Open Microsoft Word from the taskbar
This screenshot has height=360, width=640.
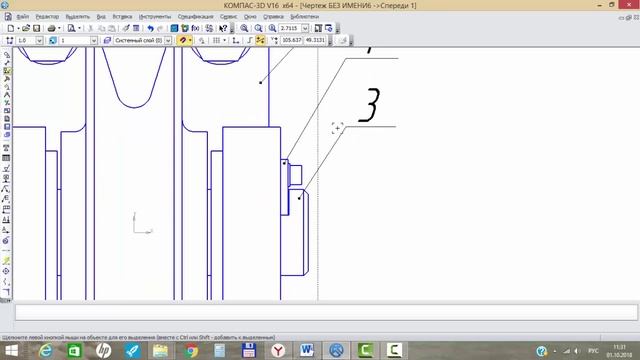click(307, 351)
